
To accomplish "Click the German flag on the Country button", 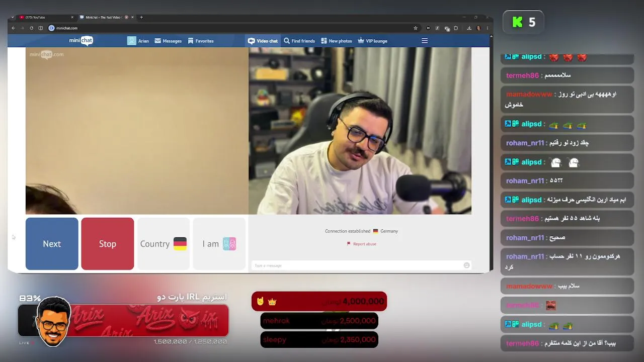I will 180,244.
